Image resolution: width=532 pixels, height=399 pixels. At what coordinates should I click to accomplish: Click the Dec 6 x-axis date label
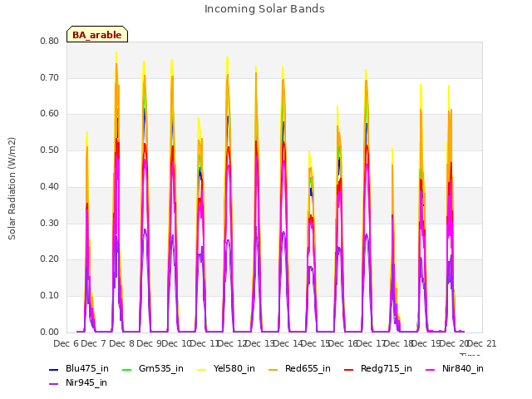coord(66,343)
